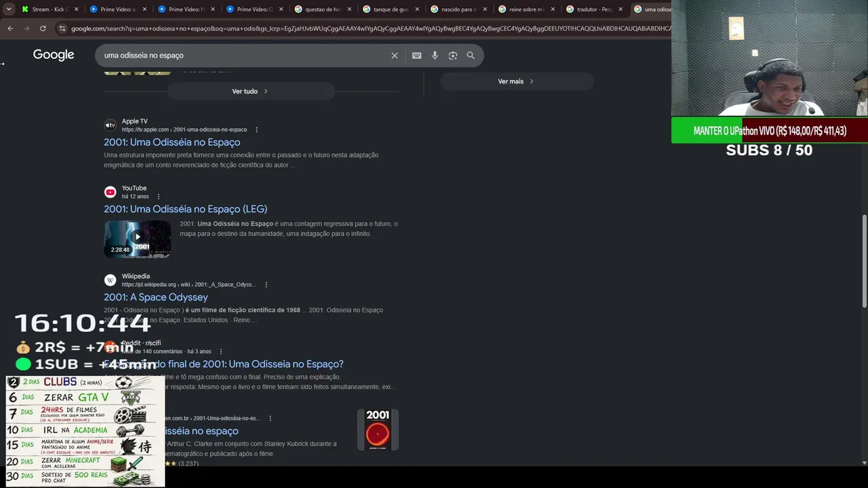
Task: Open Wikipedia result options menu
Action: click(266, 285)
